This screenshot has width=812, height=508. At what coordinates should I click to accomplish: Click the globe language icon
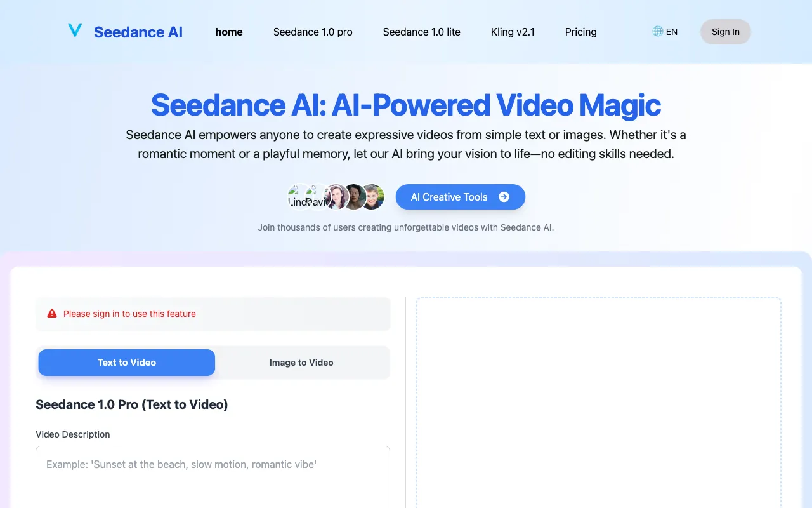pos(658,31)
